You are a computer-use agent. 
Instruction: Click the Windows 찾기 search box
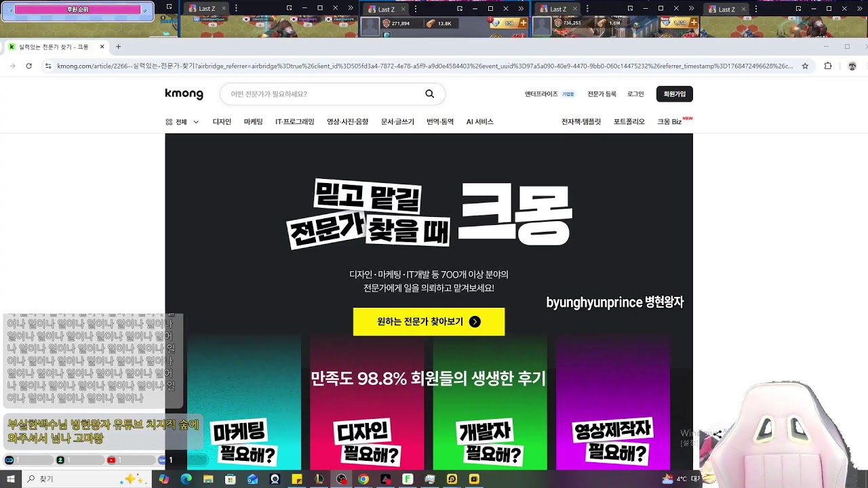[87, 479]
